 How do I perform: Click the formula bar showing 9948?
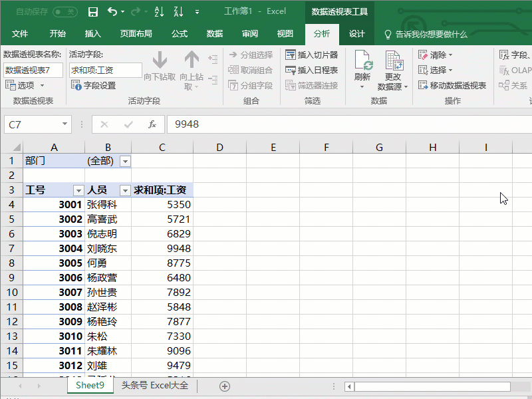[x=350, y=124]
